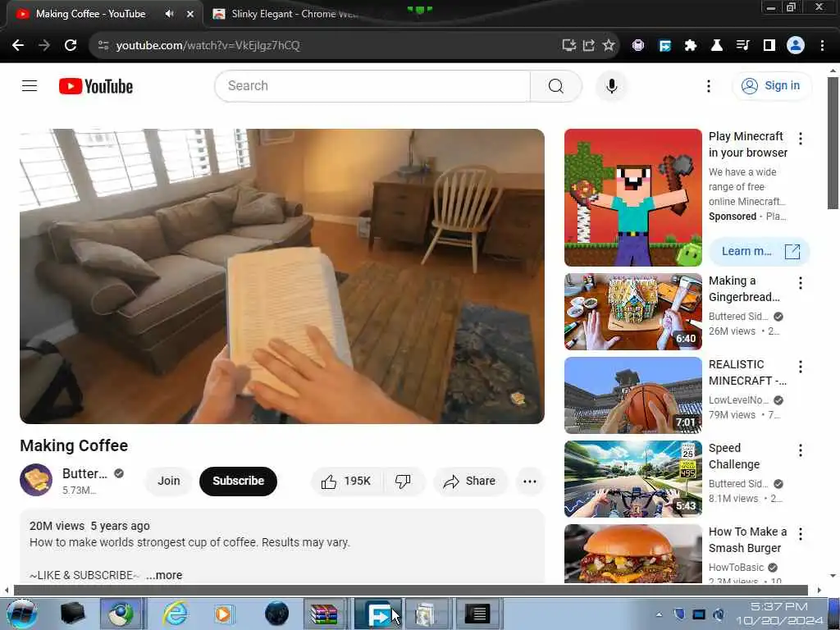Click the search magnifier button

[556, 85]
